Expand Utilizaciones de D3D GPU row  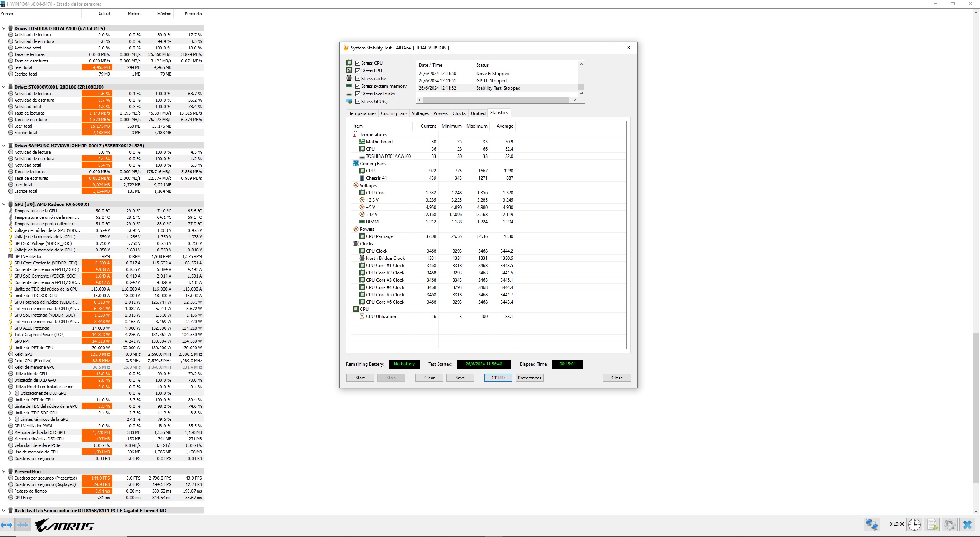(10, 393)
